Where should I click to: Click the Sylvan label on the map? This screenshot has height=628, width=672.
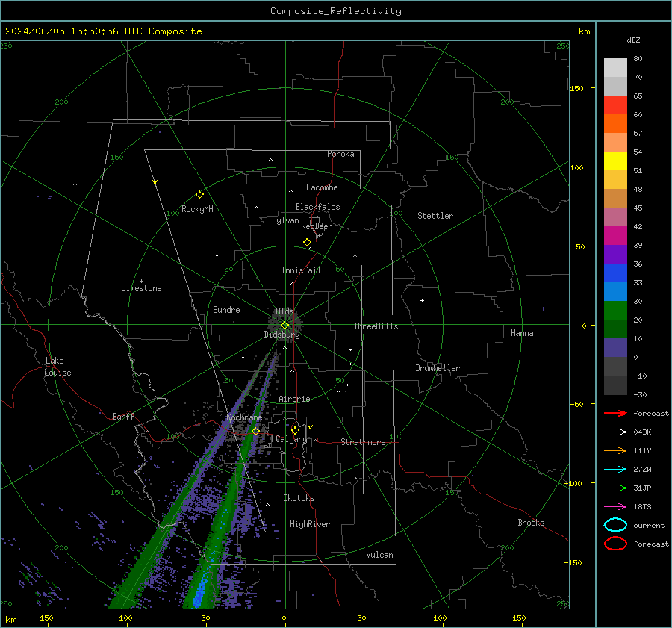(x=285, y=221)
